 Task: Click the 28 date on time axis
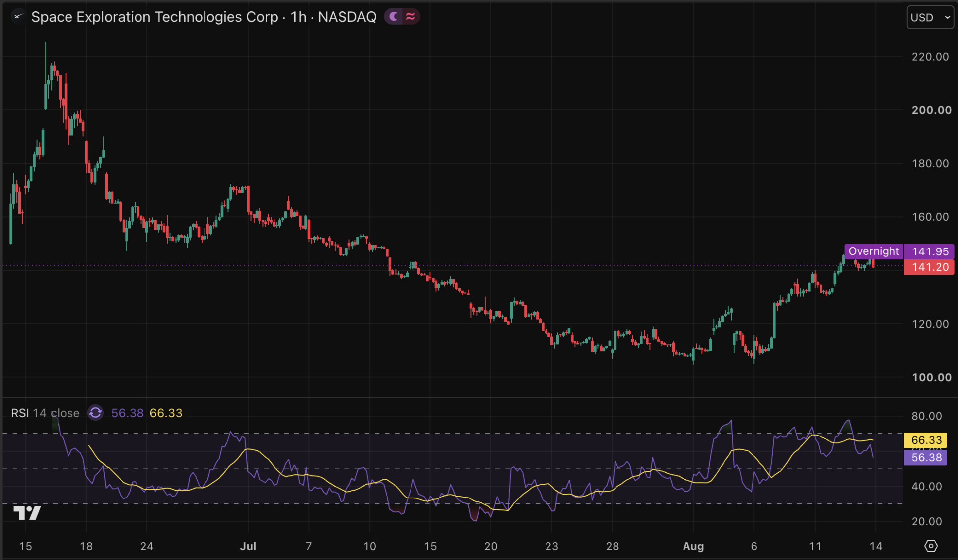tap(613, 546)
